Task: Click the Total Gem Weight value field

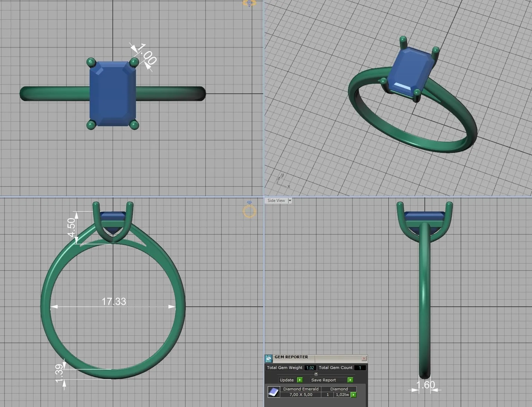Action: click(x=310, y=368)
